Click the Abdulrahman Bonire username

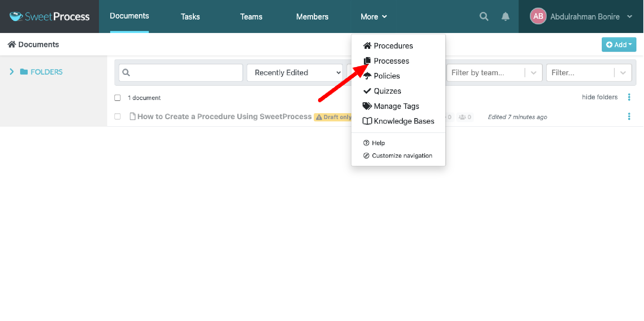tap(585, 16)
